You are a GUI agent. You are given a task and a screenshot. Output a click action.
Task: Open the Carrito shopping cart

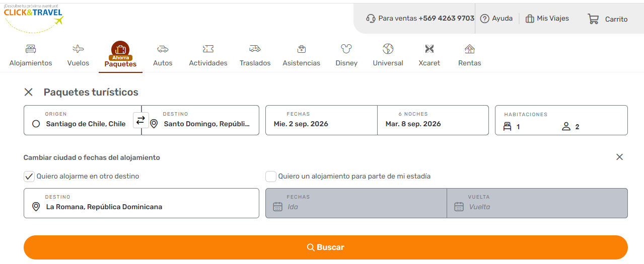pyautogui.click(x=607, y=19)
